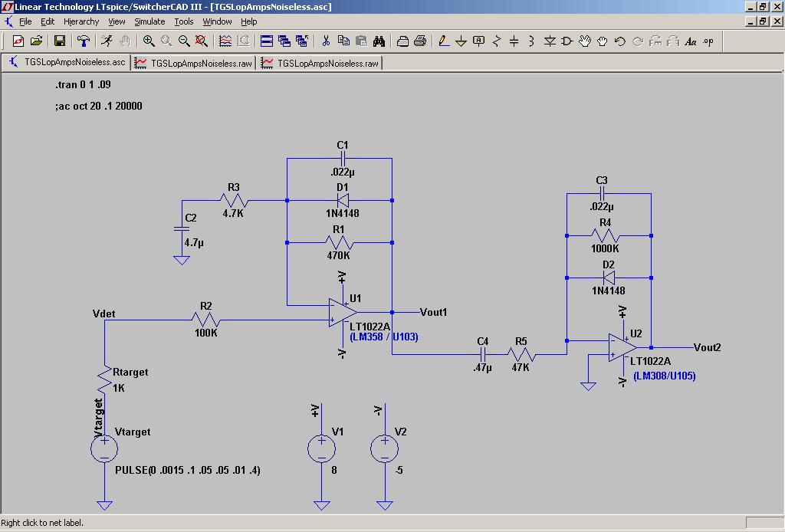Click the SPICE directive .op tool

(708, 41)
